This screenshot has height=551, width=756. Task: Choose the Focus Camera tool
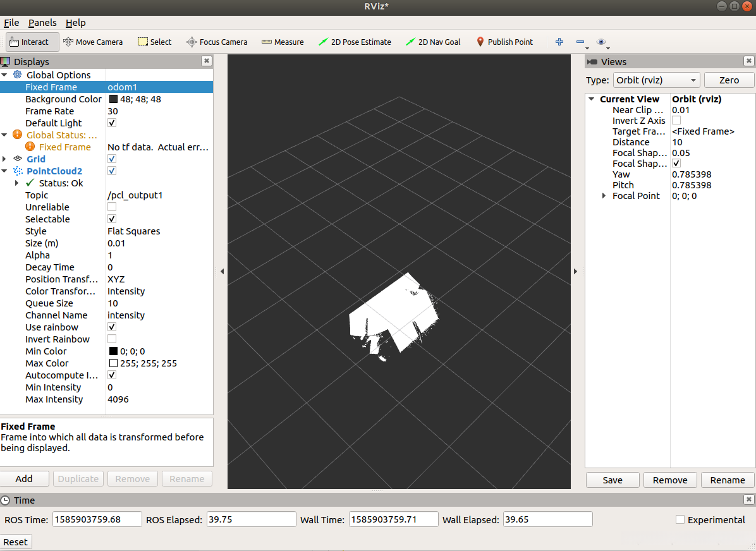(x=217, y=42)
